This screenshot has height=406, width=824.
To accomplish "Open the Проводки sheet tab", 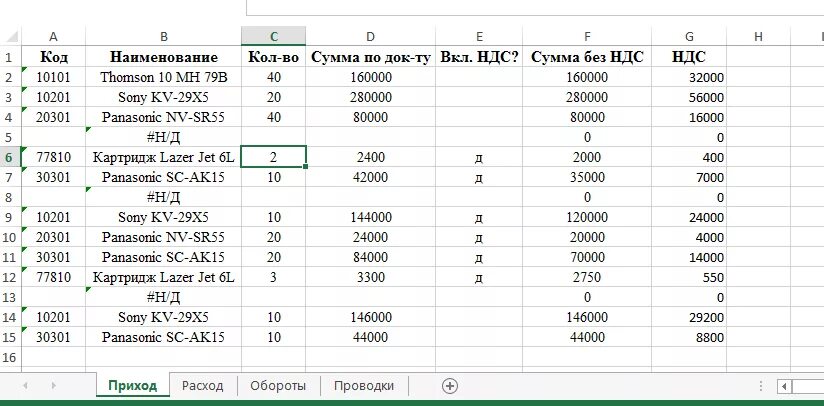I will coord(364,386).
